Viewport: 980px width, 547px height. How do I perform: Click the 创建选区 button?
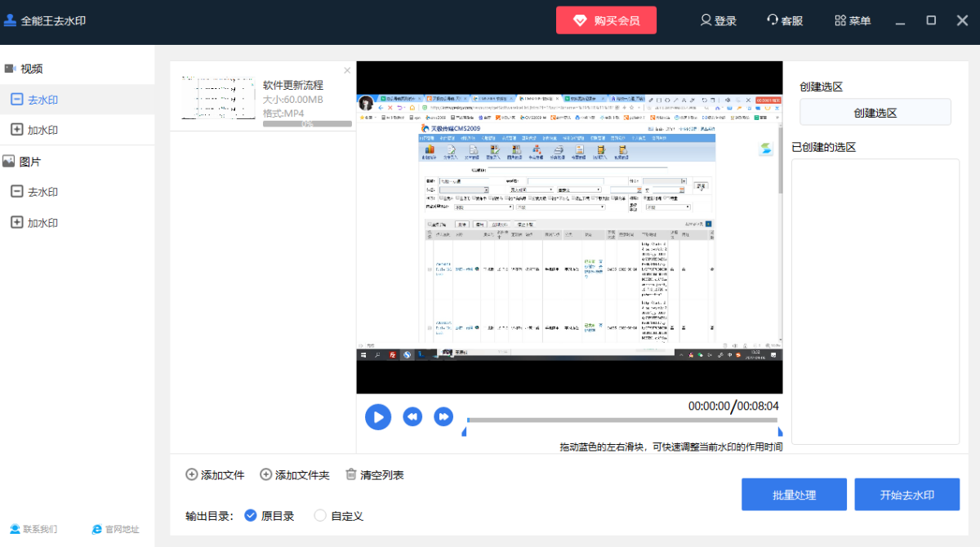pos(875,113)
